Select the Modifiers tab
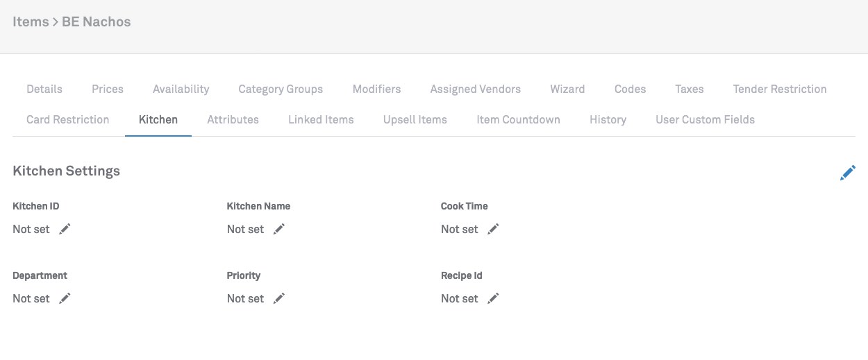Viewport: 868px width, 360px height. [376, 89]
